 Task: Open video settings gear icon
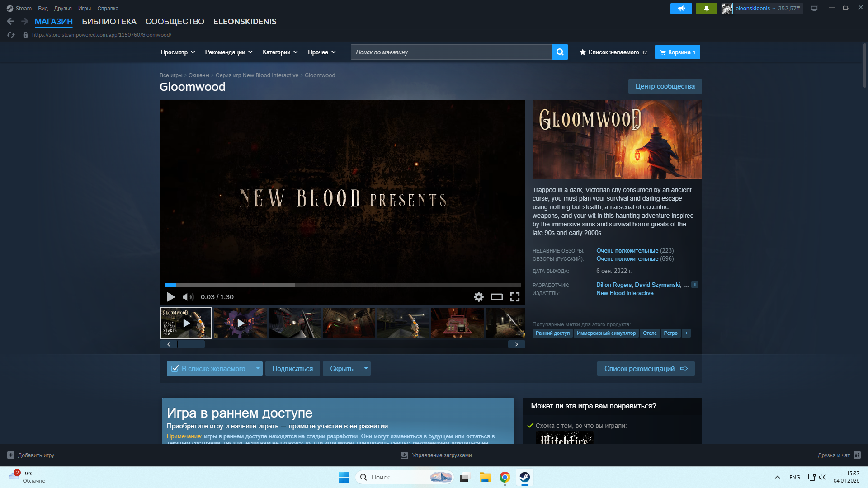pyautogui.click(x=478, y=297)
